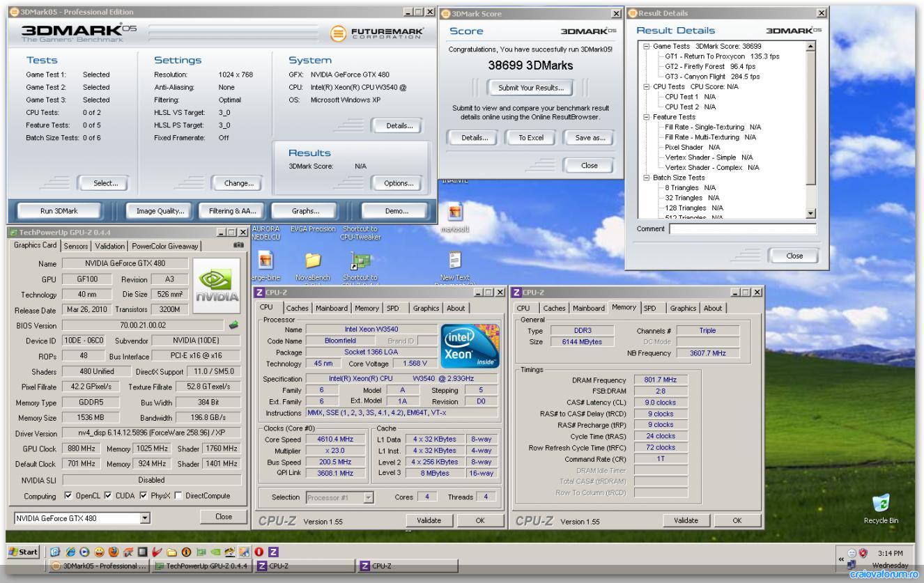This screenshot has height=583, width=924.
Task: Collapse the Feature Tests tree node
Action: tap(646, 117)
